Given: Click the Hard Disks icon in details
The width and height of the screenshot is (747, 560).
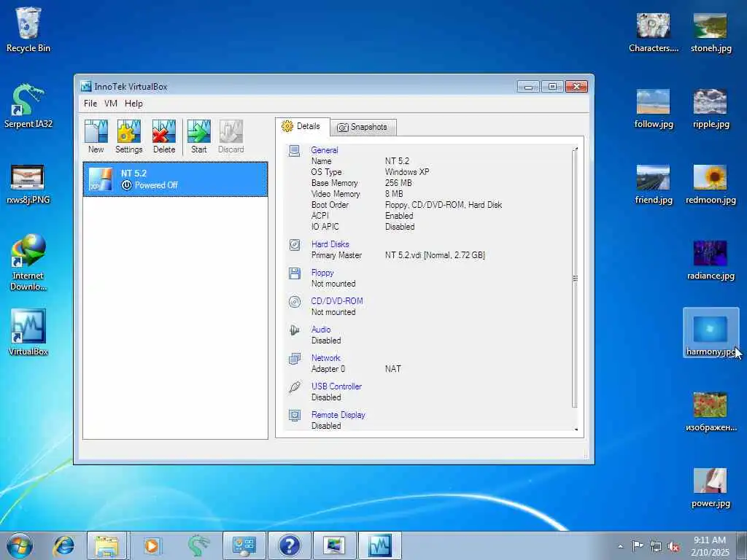Looking at the screenshot, I should point(295,245).
